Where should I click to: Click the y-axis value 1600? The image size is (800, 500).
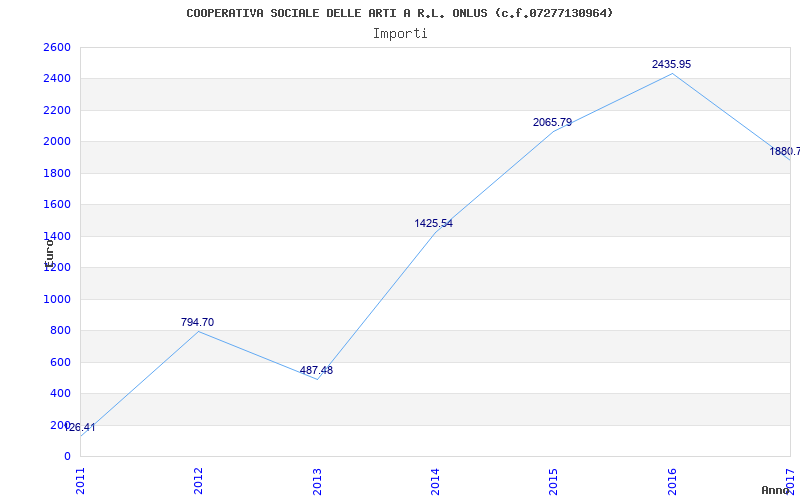point(58,205)
